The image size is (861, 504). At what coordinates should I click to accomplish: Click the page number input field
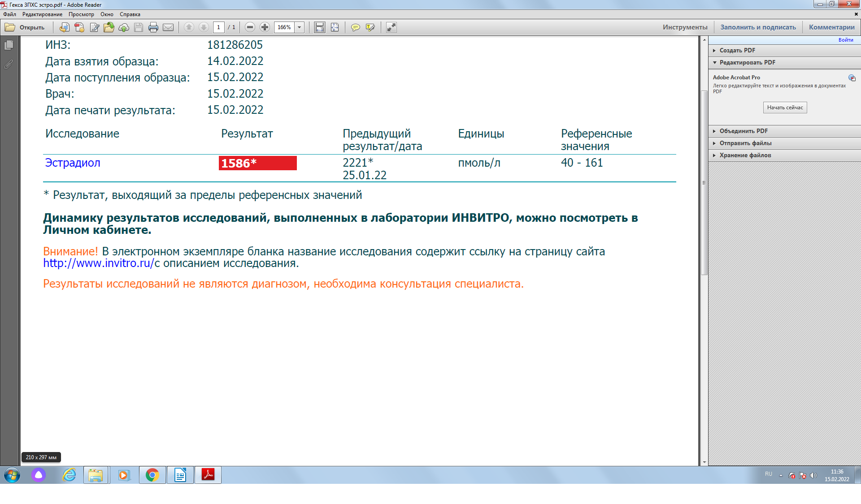218,27
